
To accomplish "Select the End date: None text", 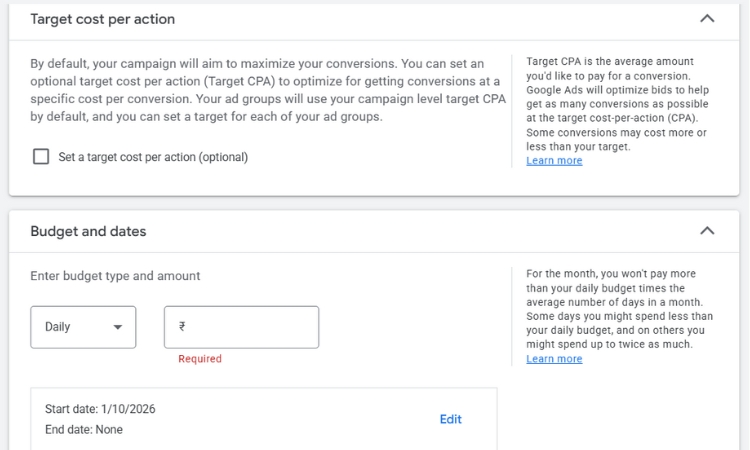I will tap(84, 430).
